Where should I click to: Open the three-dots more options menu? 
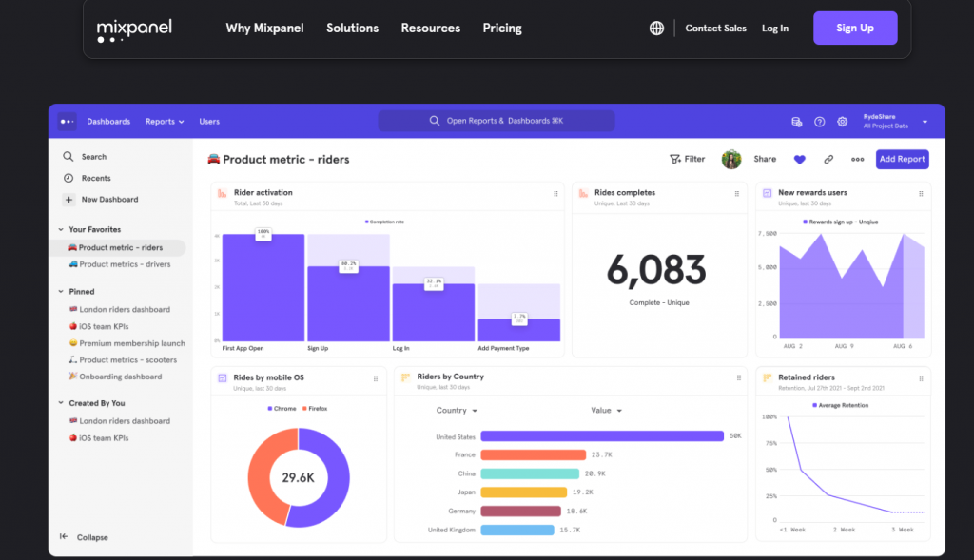857,160
